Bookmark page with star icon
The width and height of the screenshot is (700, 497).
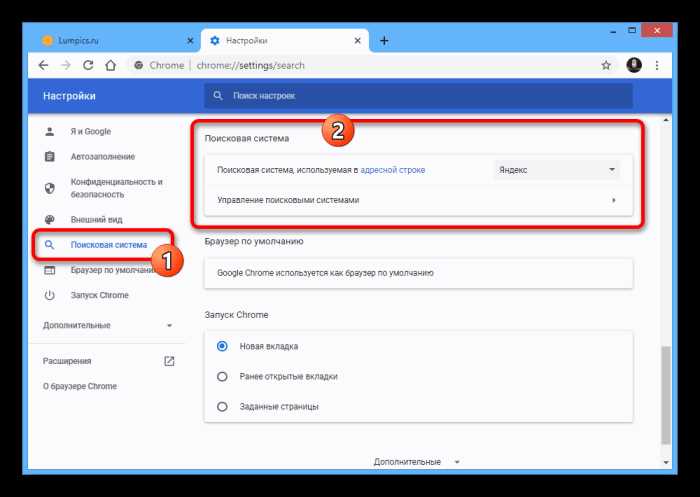point(606,65)
